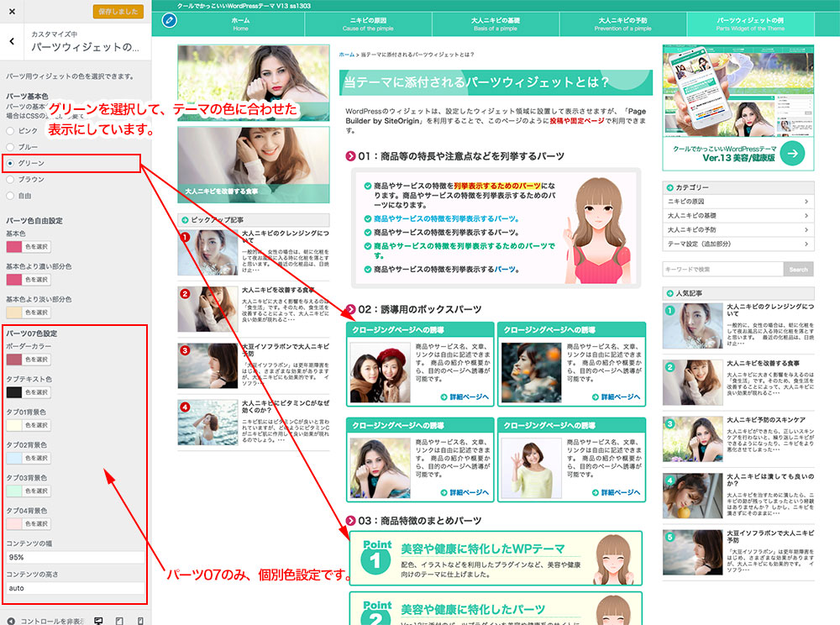This screenshot has width=840, height=625.
Task: Expand the 大人ニキビの基礎 category chevron
Action: tap(806, 215)
